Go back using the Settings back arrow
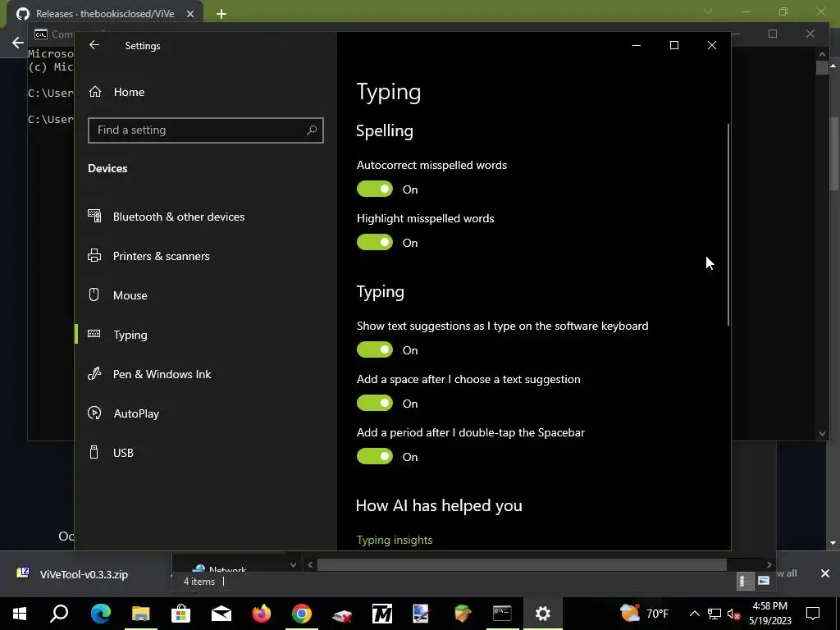Image resolution: width=840 pixels, height=630 pixels. [94, 46]
